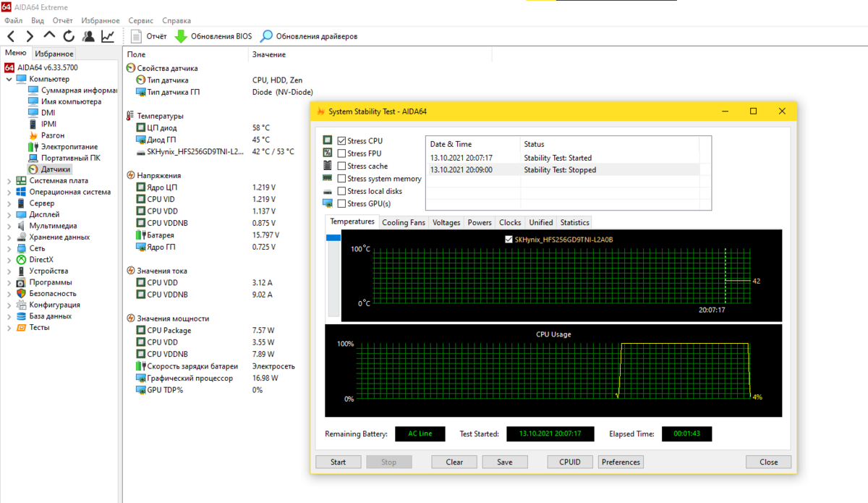
Task: Select Имя компьютера tree item
Action: point(65,101)
